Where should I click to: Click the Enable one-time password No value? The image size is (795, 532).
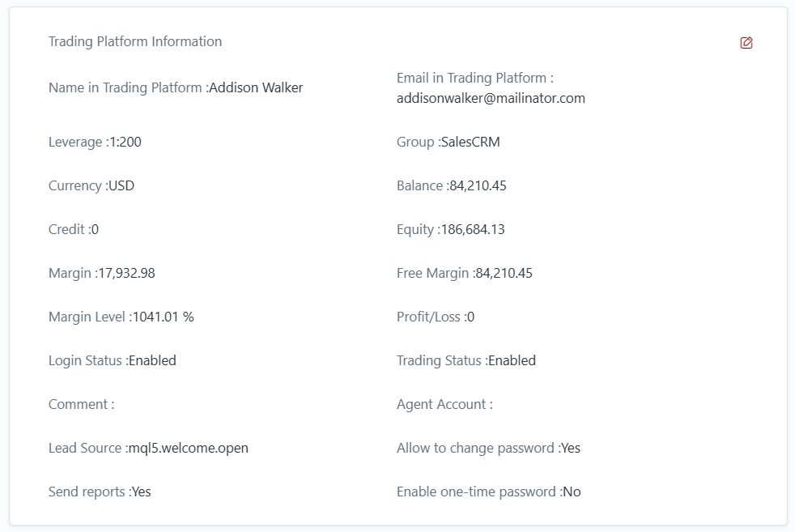pyautogui.click(x=572, y=492)
